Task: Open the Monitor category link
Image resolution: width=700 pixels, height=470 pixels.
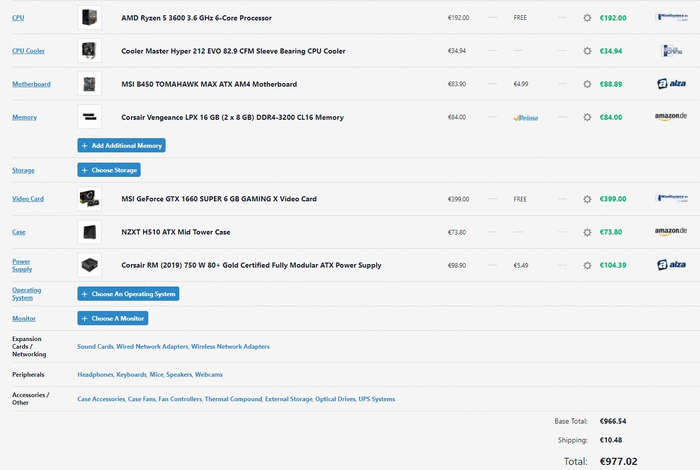Action: [x=24, y=318]
